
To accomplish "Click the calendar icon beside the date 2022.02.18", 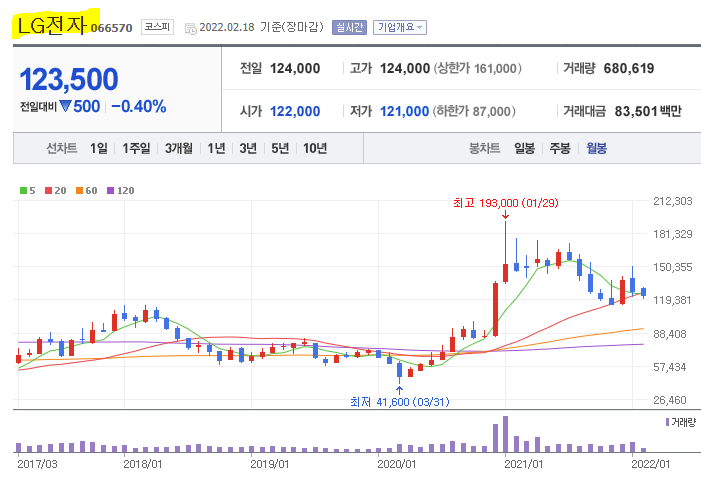I will pos(191,28).
